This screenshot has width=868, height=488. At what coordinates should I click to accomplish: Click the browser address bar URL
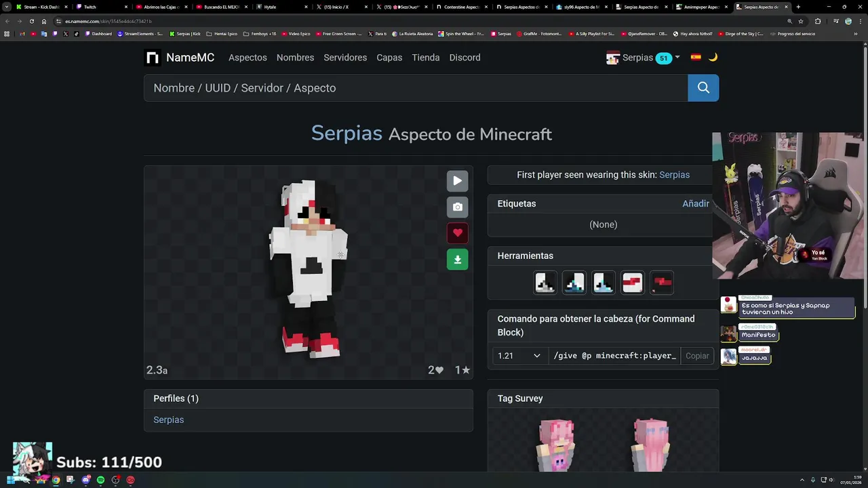[x=108, y=21]
